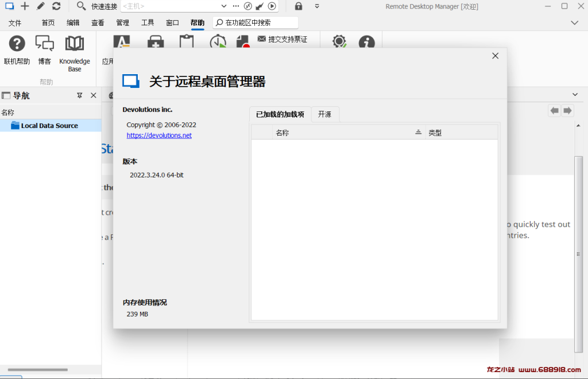Click the padlock lock application icon
588x379 pixels.
point(299,6)
